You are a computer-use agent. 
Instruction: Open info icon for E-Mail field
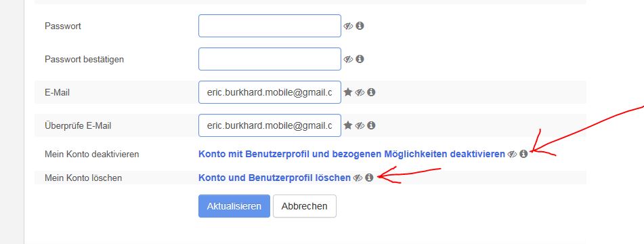pyautogui.click(x=371, y=92)
